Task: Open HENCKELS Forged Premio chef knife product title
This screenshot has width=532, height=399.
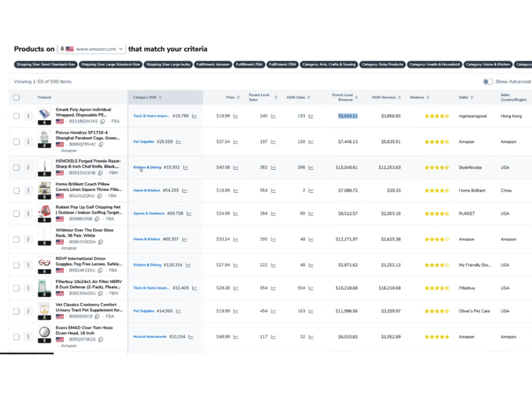Action: click(88, 164)
